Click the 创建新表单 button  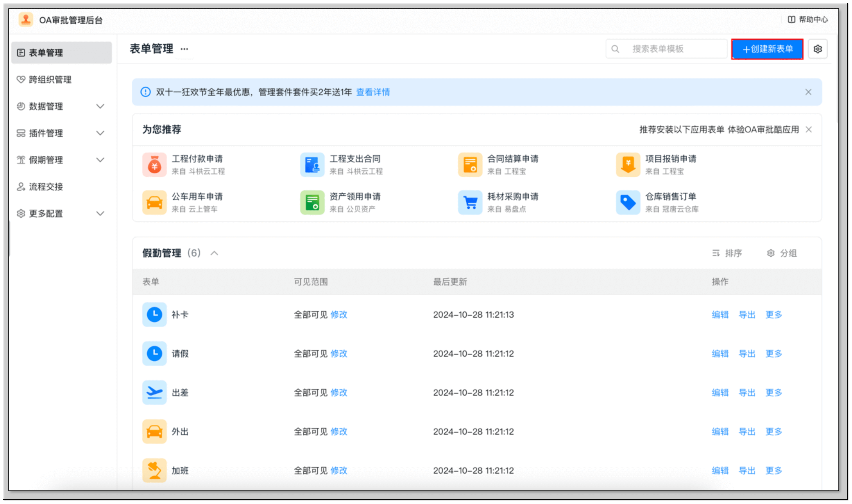click(x=767, y=49)
